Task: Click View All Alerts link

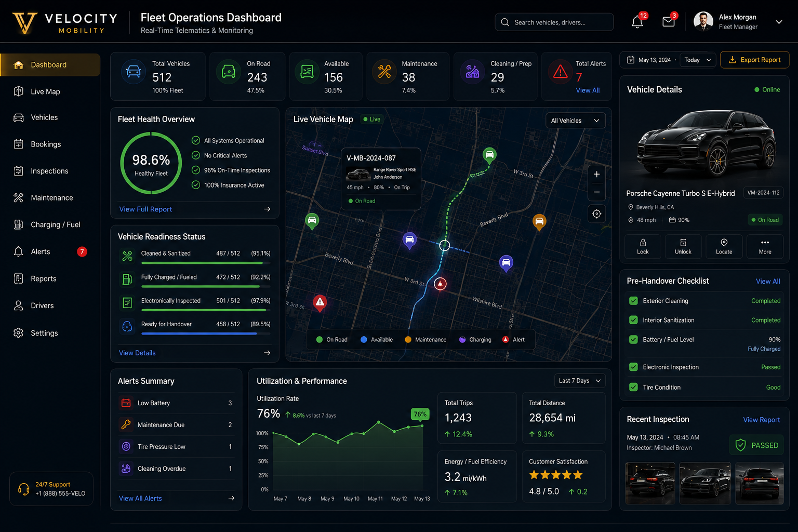Action: (x=140, y=498)
